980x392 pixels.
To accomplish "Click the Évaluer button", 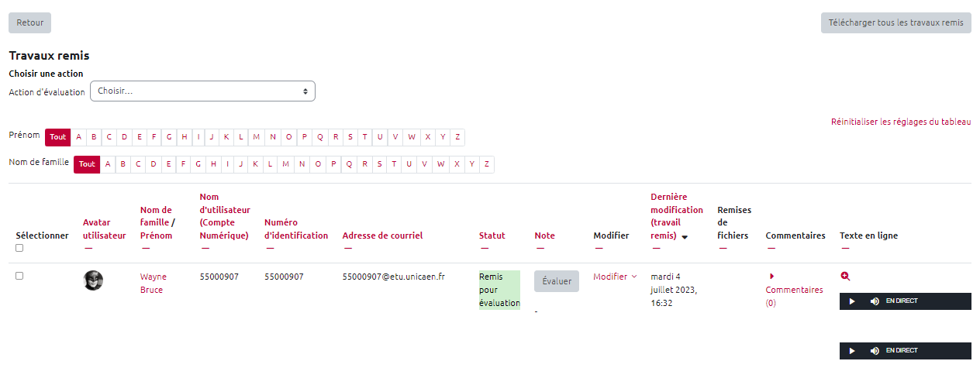I will pyautogui.click(x=556, y=281).
